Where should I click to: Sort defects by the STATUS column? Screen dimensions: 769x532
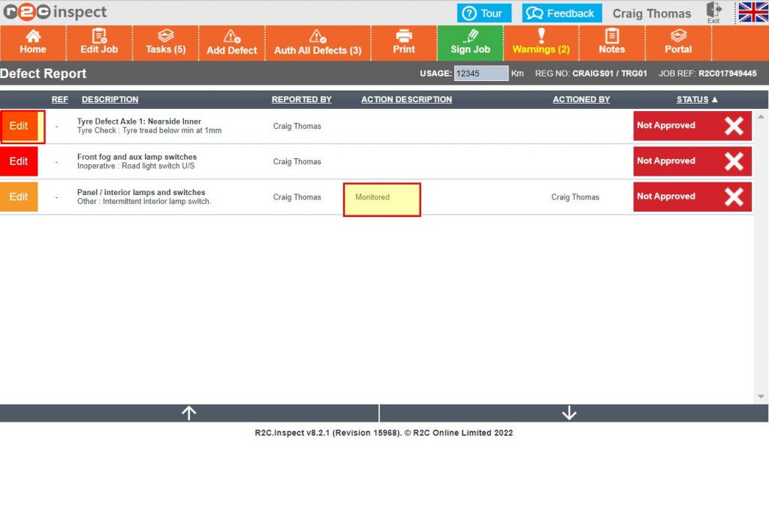[x=692, y=99]
